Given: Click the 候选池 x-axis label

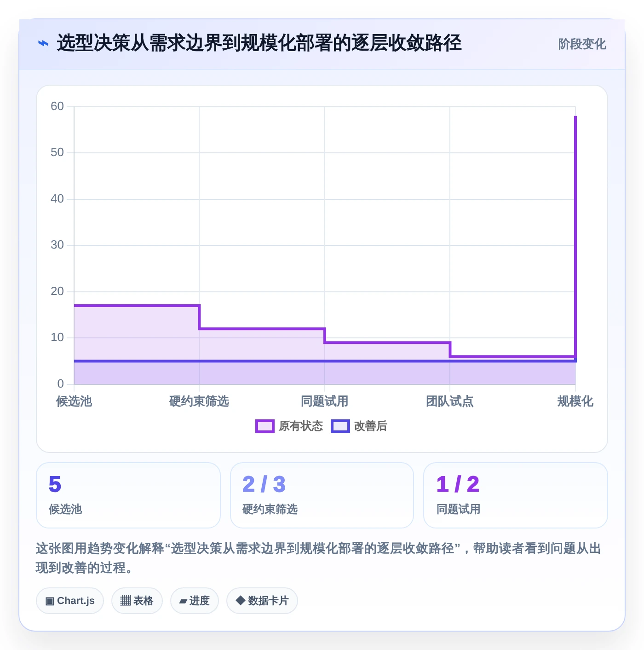Looking at the screenshot, I should click(74, 401).
